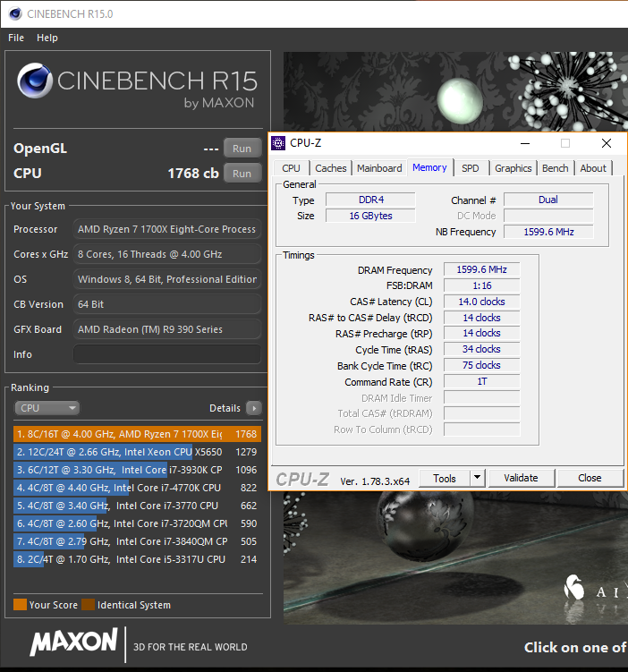Screen dimensions: 628x672
Task: Click the memory Type value DDR4
Action: 371,200
